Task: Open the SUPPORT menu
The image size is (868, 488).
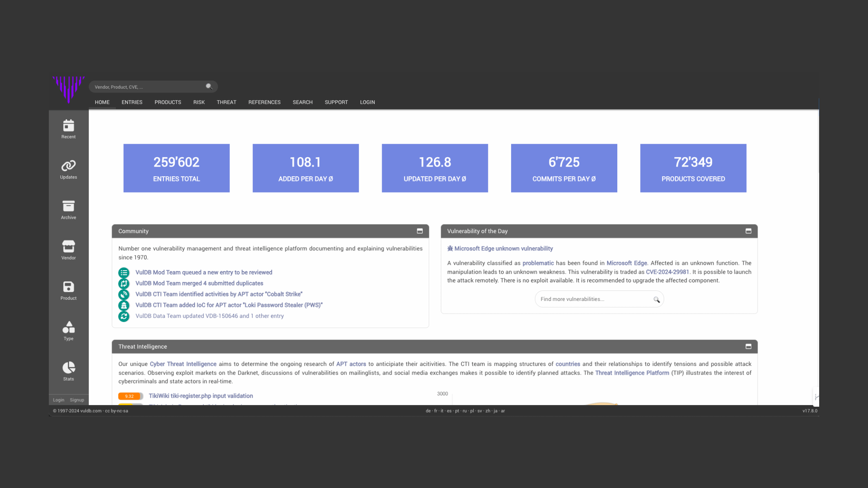Action: click(x=336, y=102)
